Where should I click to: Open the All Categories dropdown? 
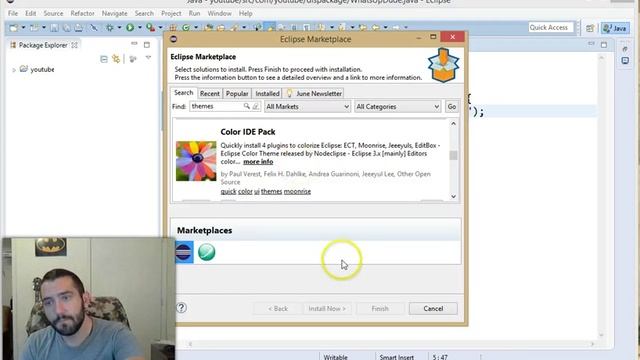pos(398,107)
